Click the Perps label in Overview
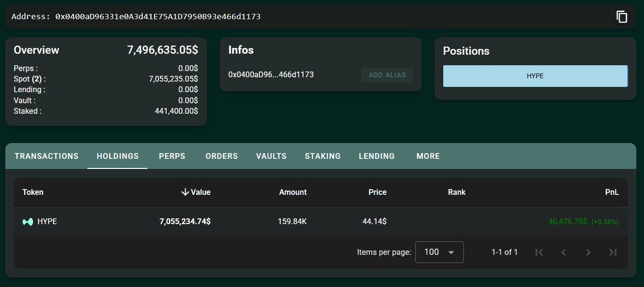Screen dimensions: 644x287 coord(26,68)
